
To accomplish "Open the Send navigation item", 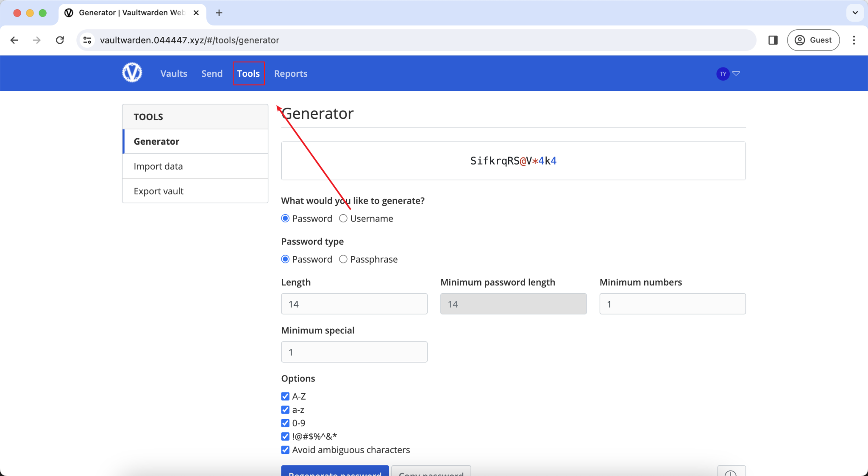I will point(211,73).
